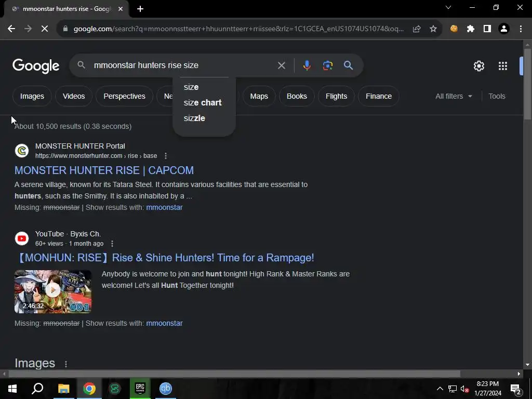Open more options for Byxis Ch. video result

[x=112, y=244]
